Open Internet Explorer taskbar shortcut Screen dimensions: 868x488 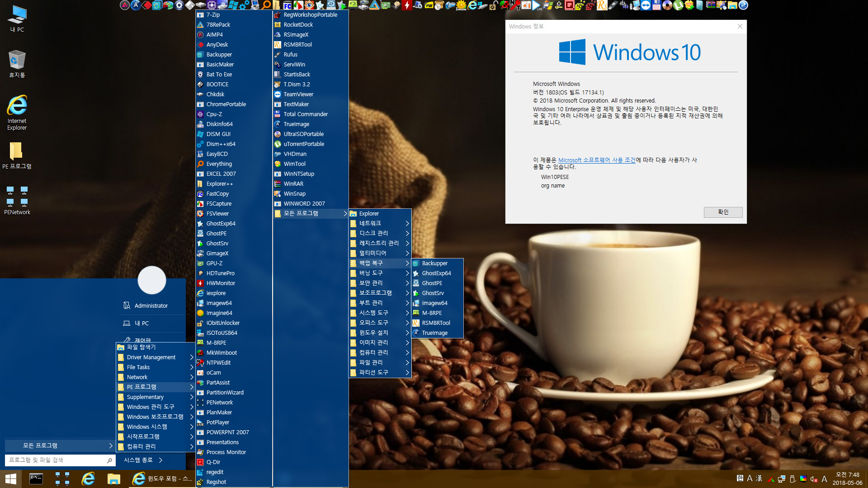(x=88, y=479)
